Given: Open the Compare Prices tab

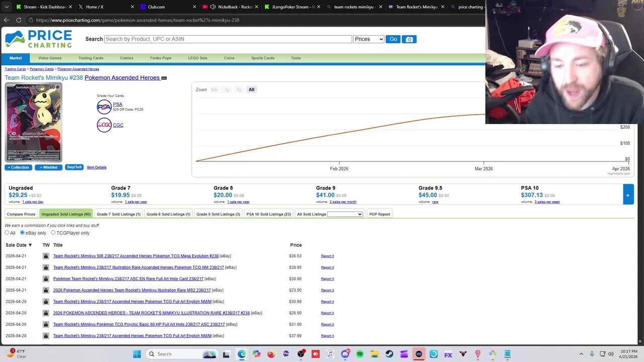Looking at the screenshot, I should pos(21,214).
